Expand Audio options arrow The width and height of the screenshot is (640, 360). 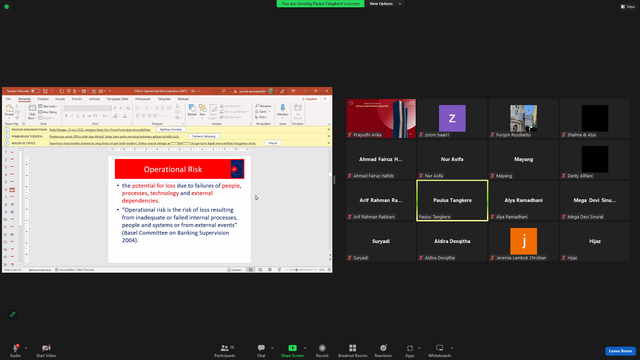(x=26, y=348)
